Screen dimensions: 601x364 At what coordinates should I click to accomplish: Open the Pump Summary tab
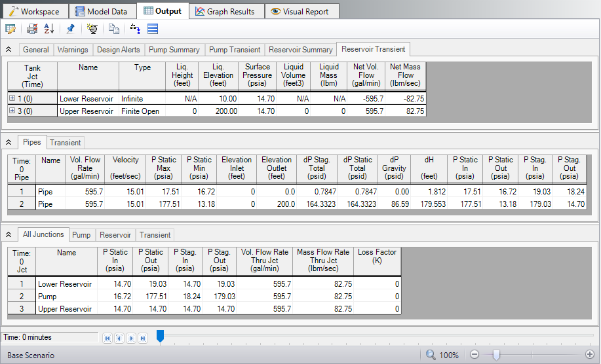[174, 49]
